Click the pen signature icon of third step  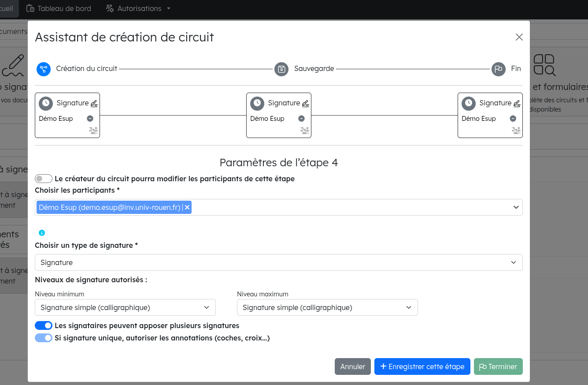517,104
